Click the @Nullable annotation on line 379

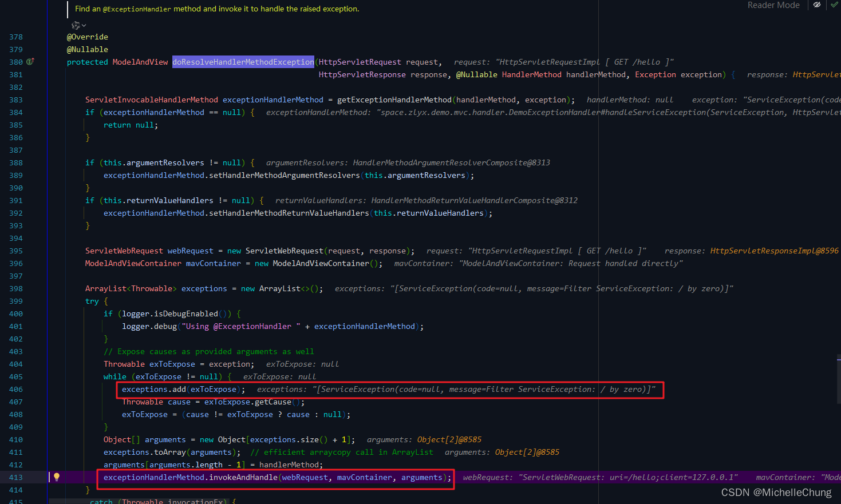(88, 49)
